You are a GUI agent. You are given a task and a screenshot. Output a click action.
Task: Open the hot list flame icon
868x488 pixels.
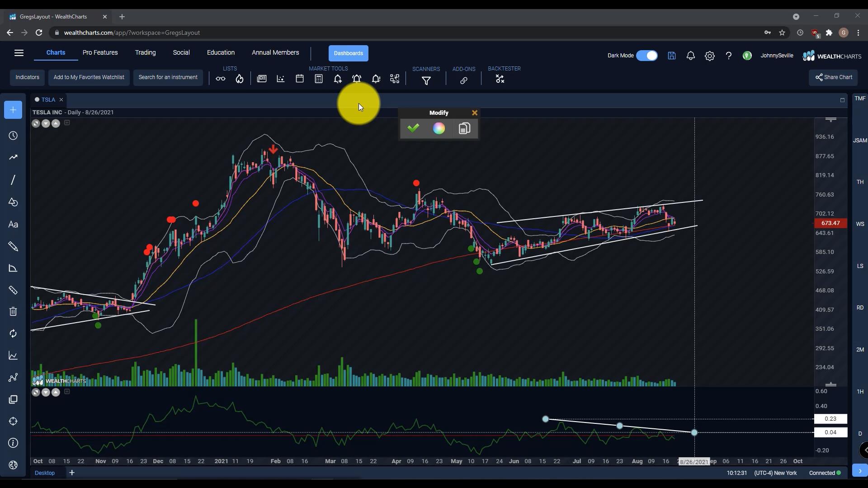tap(240, 79)
